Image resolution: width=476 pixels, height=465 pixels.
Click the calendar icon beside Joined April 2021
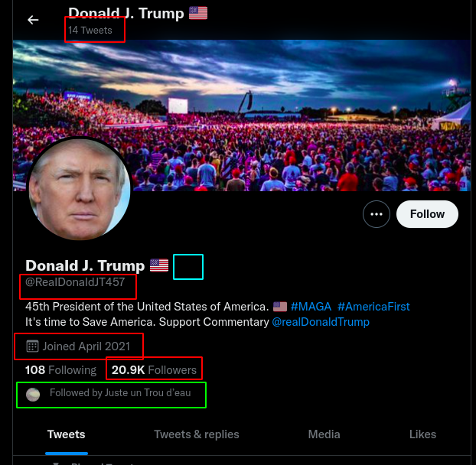click(32, 346)
